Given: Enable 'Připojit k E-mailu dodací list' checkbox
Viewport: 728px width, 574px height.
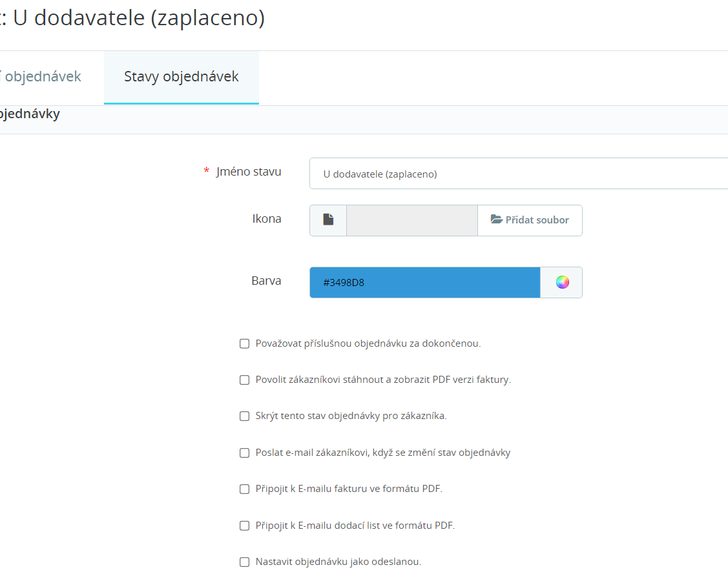Looking at the screenshot, I should (x=245, y=526).
